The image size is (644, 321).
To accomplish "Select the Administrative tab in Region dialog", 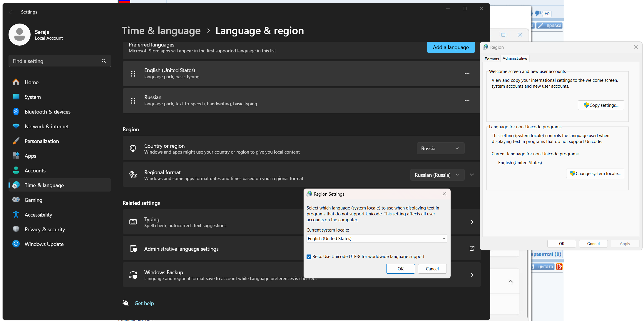I will [515, 58].
